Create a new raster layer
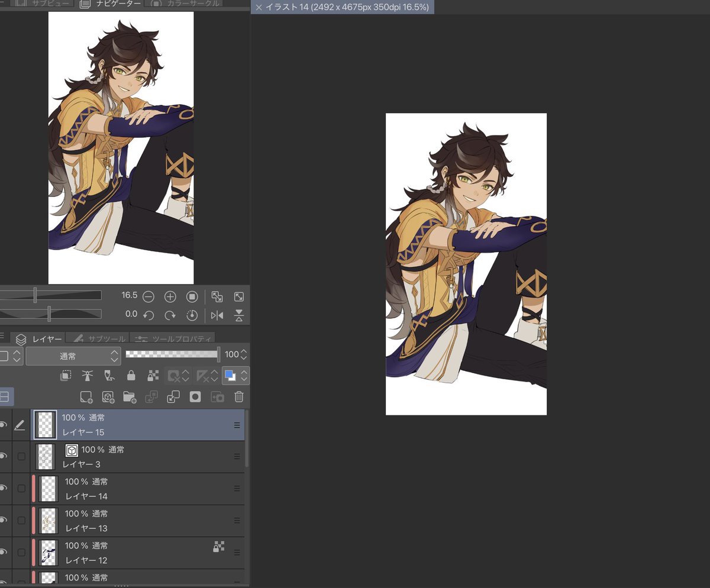The width and height of the screenshot is (710, 588). 86,397
